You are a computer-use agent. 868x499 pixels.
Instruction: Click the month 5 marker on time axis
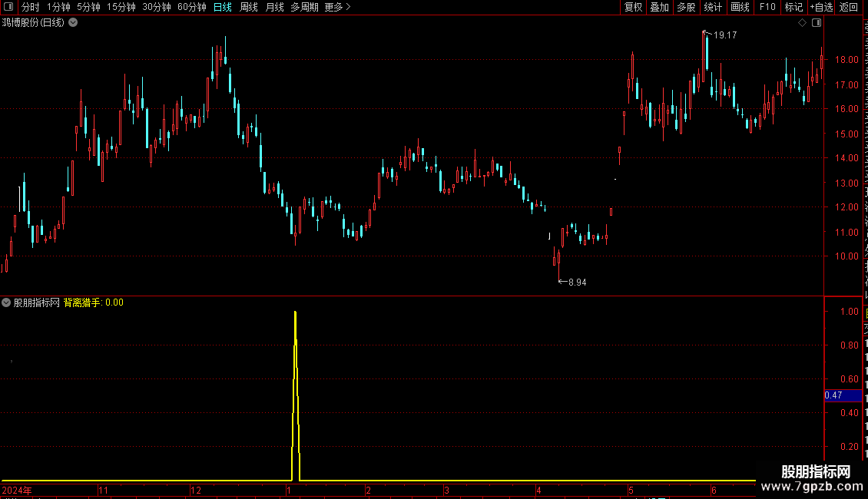click(631, 491)
